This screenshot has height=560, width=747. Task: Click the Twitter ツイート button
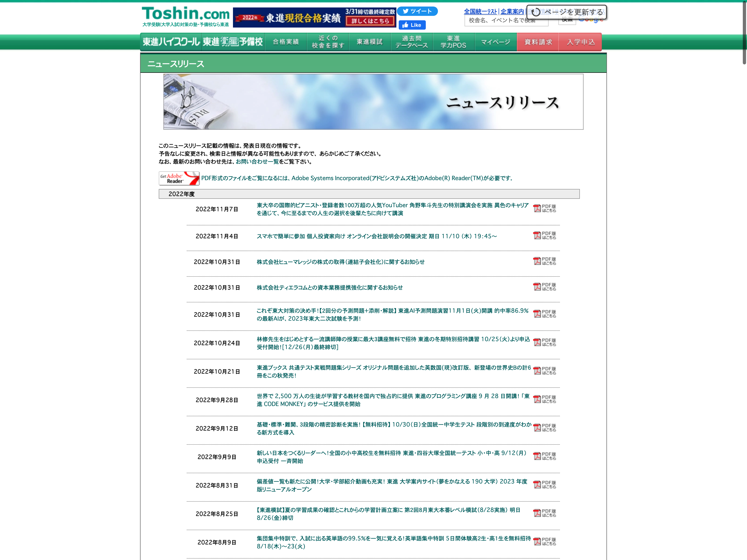[417, 11]
